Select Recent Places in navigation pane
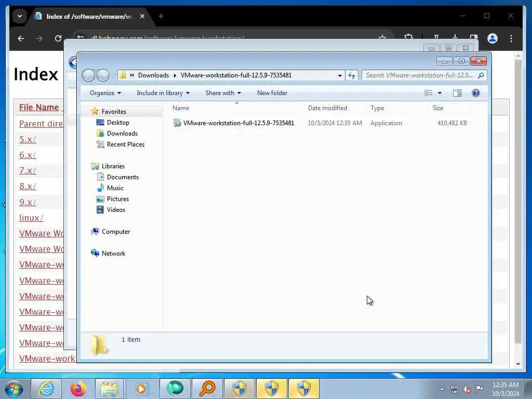The image size is (532, 399). 126,144
